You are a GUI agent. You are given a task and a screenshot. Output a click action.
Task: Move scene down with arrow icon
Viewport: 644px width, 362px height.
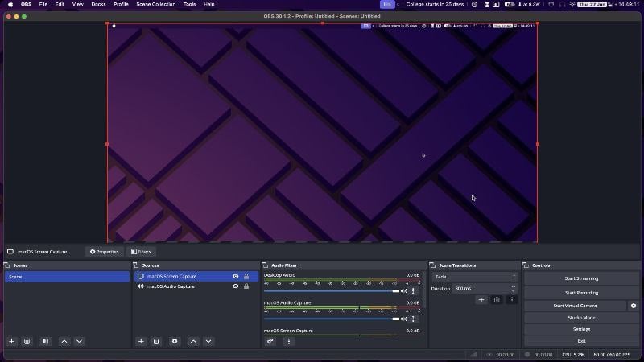[x=79, y=341]
